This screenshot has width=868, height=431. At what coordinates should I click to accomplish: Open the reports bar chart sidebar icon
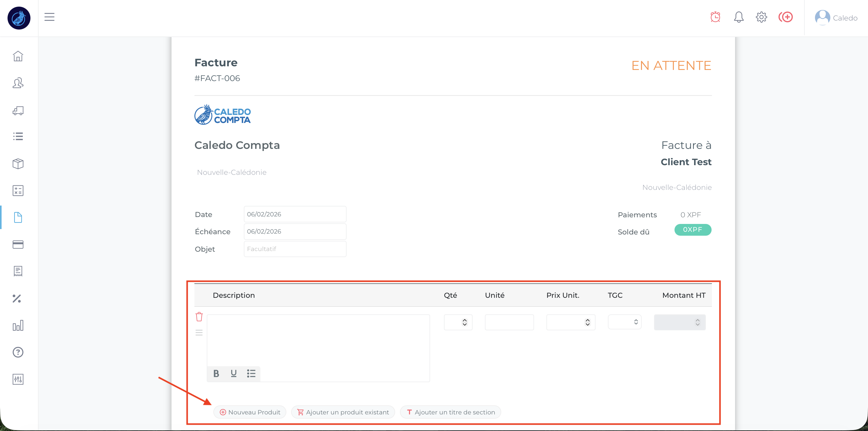[18, 326]
